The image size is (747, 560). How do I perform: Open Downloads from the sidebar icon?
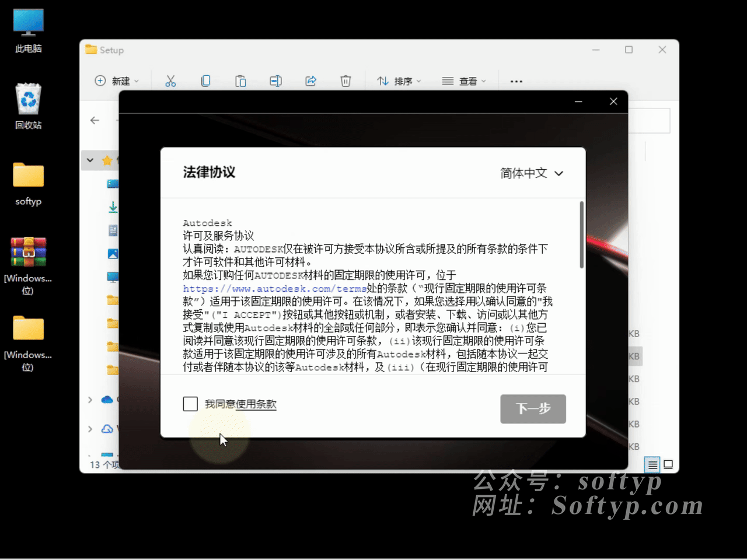pos(113,206)
